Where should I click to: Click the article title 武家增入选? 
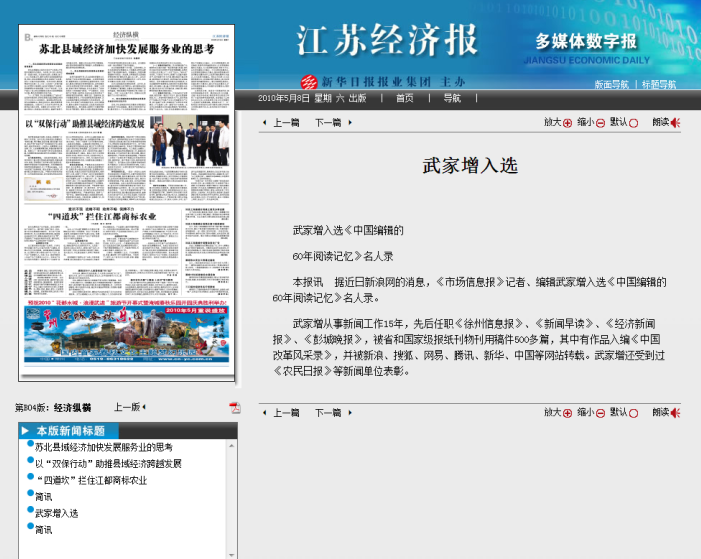coord(470,166)
